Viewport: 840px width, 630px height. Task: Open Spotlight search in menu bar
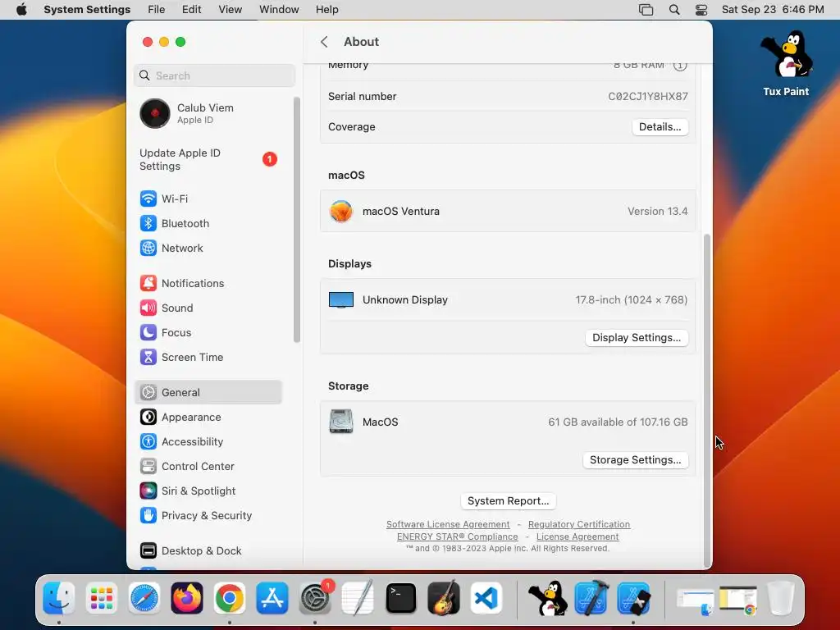click(674, 10)
